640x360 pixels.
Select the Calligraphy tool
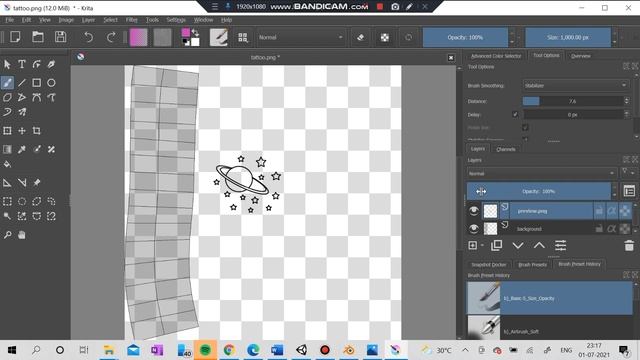51,64
